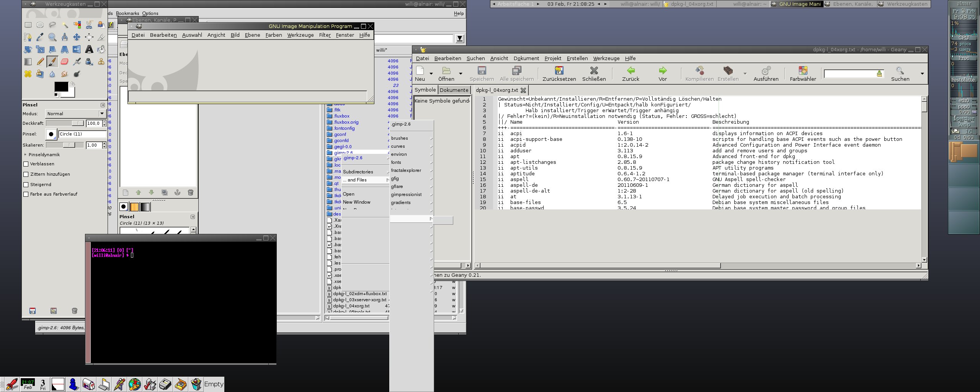This screenshot has width=980, height=392.
Task: Adjust the Deckkraft opacity slider
Action: (x=65, y=123)
